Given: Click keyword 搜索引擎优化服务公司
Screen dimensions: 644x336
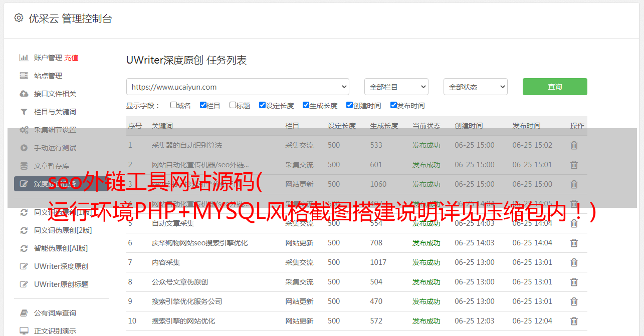Looking at the screenshot, I should 187,301.
